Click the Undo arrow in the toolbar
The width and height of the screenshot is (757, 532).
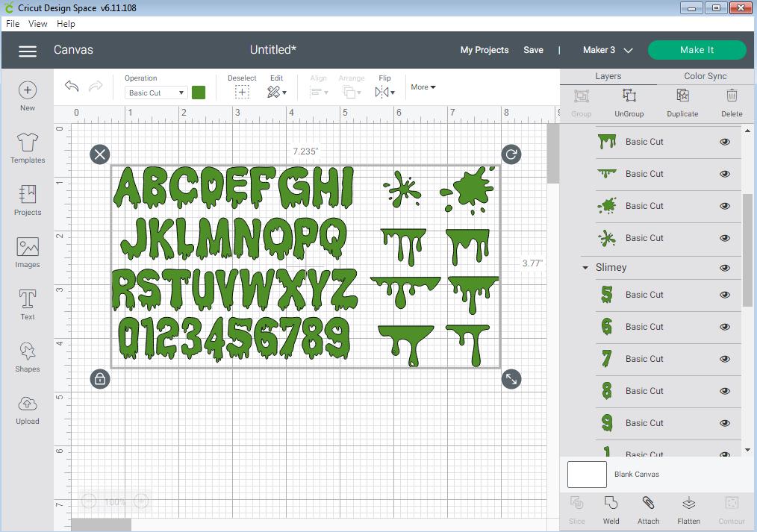(x=71, y=87)
